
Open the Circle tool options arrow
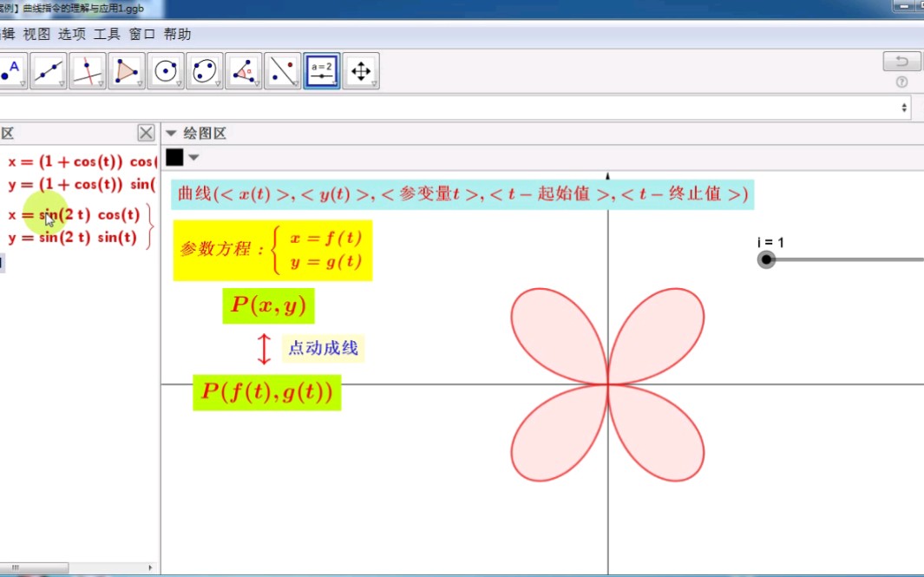pyautogui.click(x=178, y=82)
